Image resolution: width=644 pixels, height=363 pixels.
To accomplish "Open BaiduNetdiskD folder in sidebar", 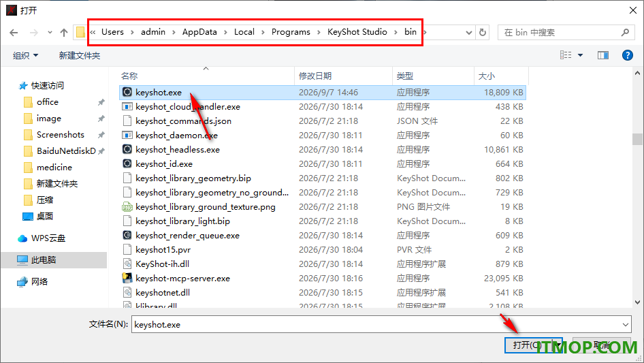I will (x=66, y=151).
